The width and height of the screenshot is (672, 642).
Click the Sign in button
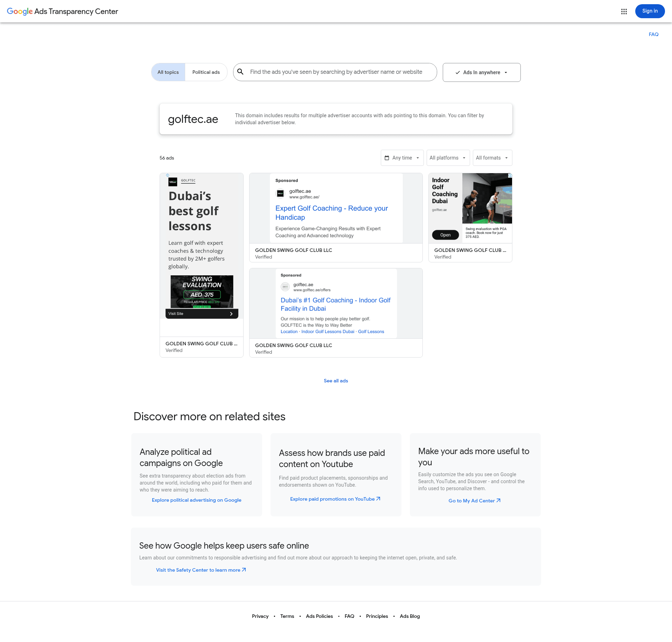pyautogui.click(x=650, y=11)
